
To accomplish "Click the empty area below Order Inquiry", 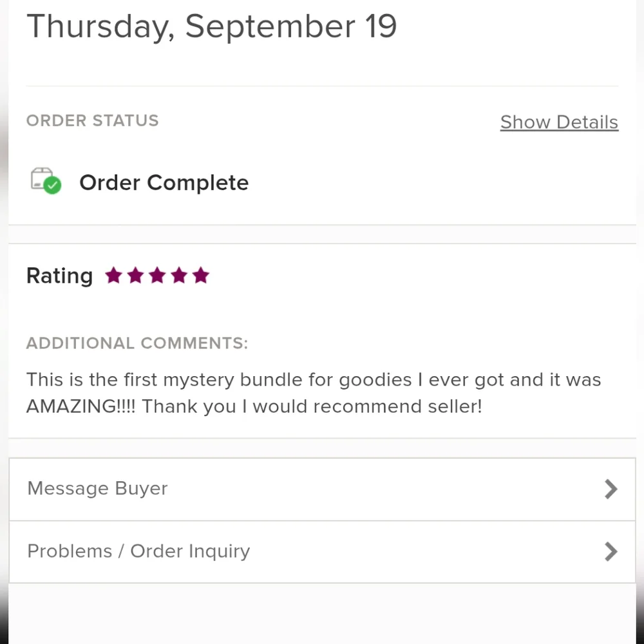I will click(x=323, y=614).
